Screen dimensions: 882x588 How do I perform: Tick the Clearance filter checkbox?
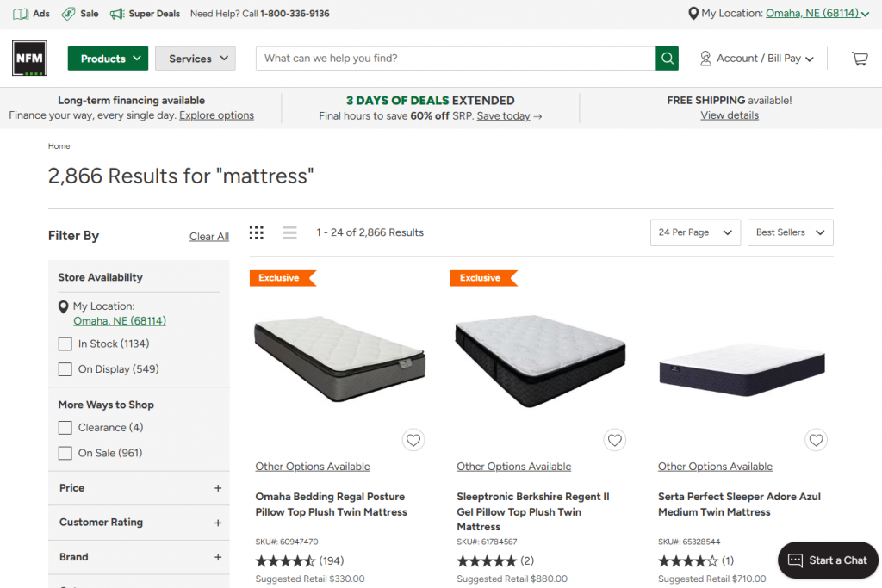65,428
